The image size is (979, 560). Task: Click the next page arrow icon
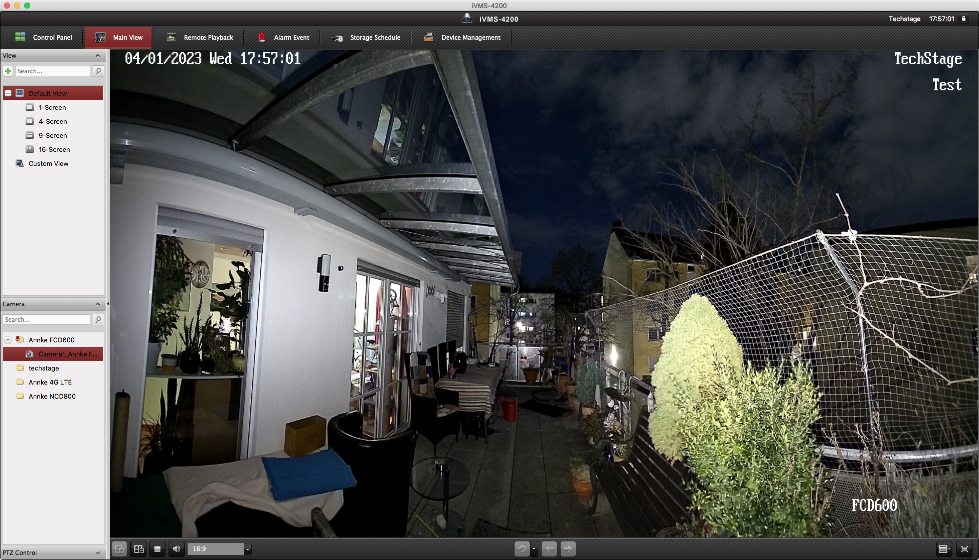point(568,549)
